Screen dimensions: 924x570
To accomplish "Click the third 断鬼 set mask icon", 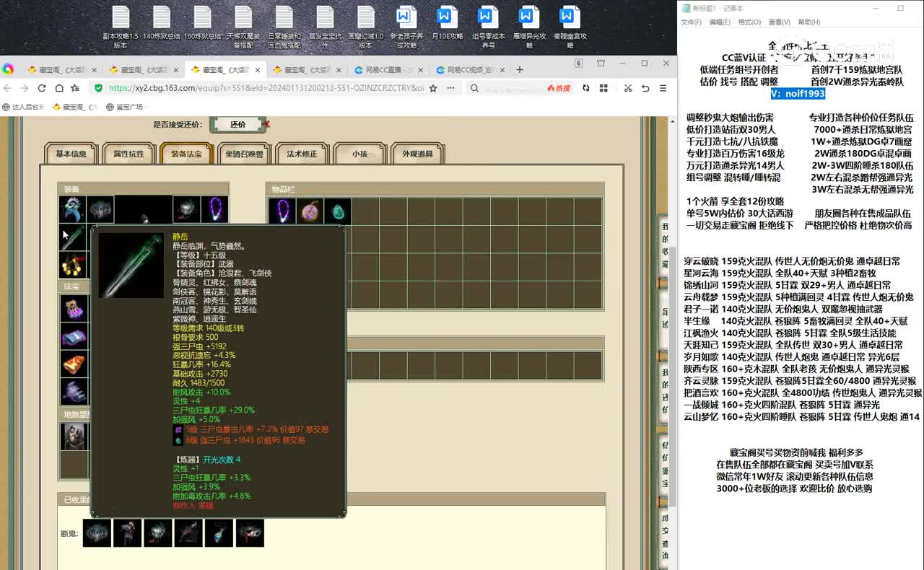I will (x=158, y=533).
